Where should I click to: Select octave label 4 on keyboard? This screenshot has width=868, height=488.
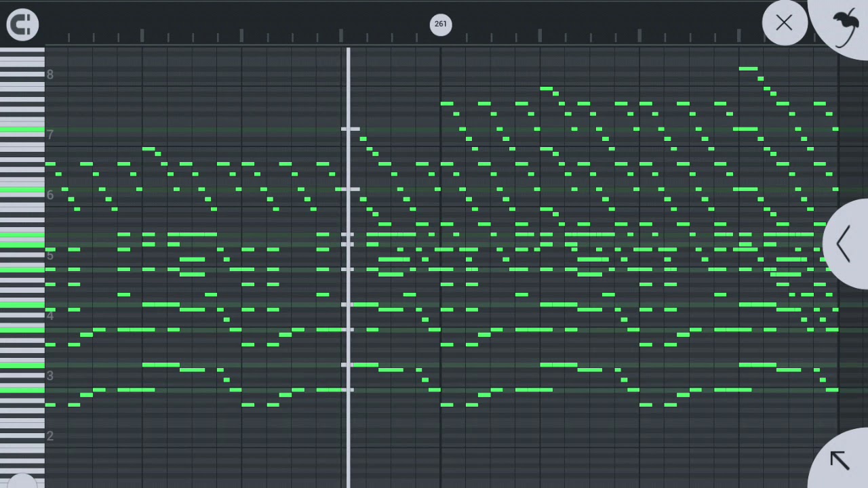point(50,316)
